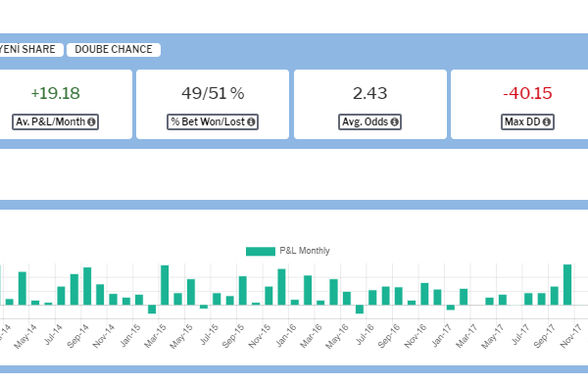588x384 pixels.
Task: Click the -40.15 max drawdown value
Action: pos(527,93)
